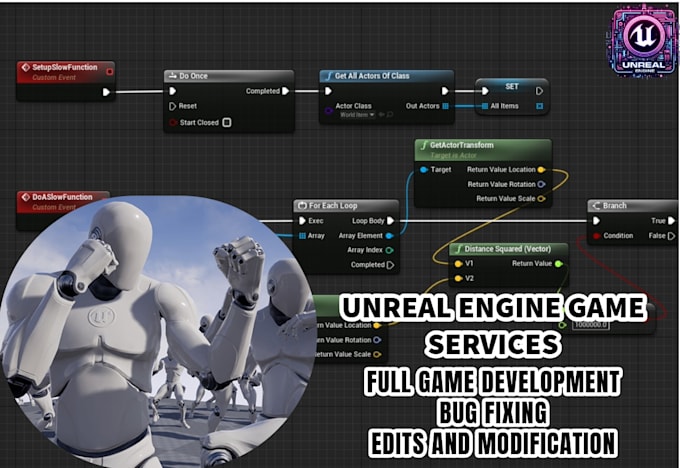Click the Completed exec pin on Do Once
The width and height of the screenshot is (680, 468).
[285, 91]
